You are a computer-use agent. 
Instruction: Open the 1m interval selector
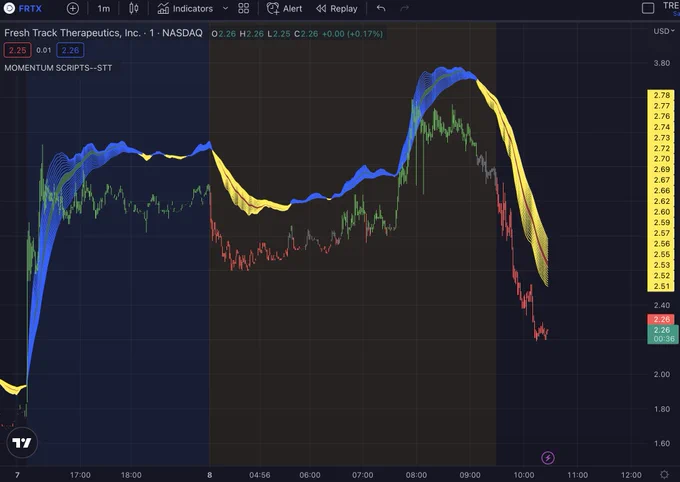(x=104, y=8)
